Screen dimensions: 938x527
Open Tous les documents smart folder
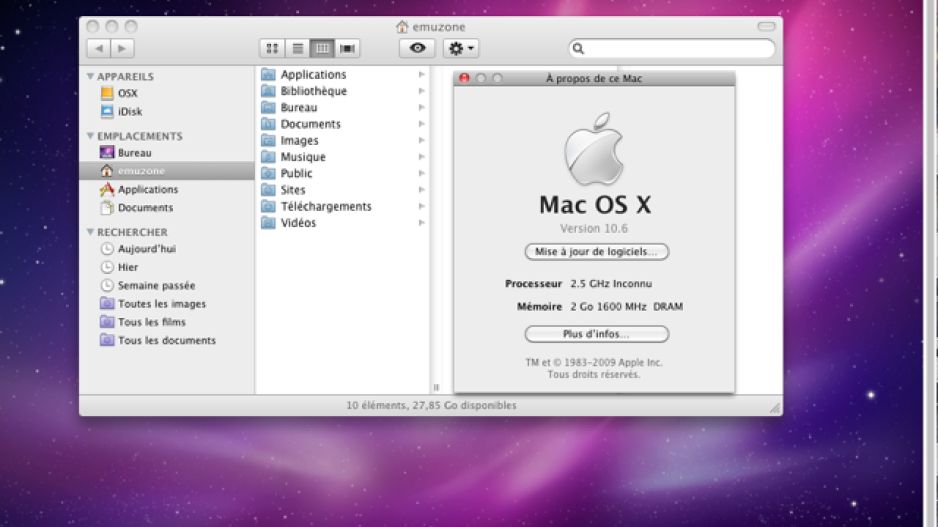click(x=167, y=340)
